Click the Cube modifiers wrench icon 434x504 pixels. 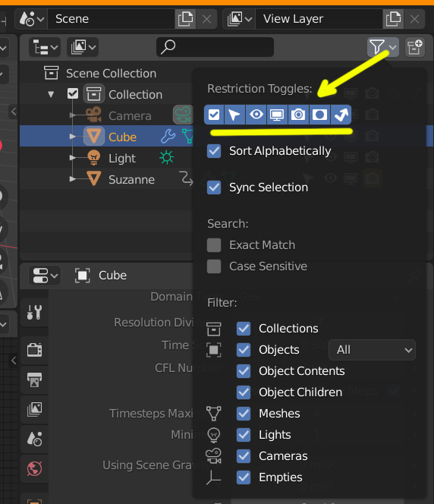click(168, 137)
